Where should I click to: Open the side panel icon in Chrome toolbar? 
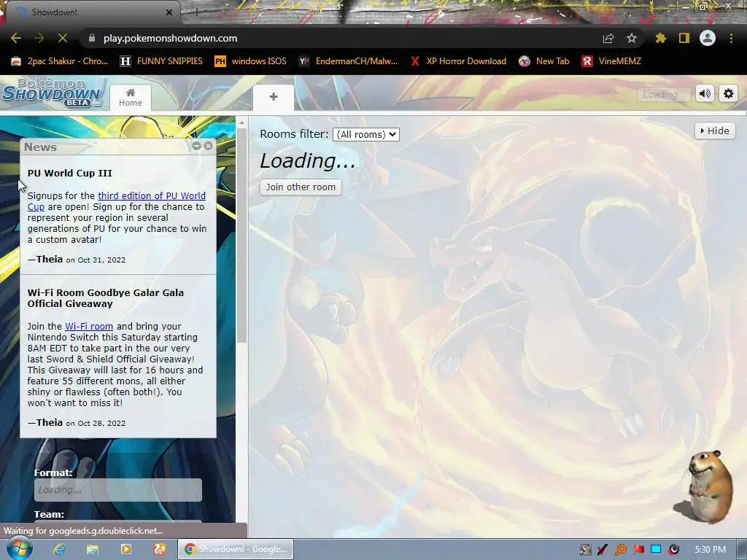684,38
